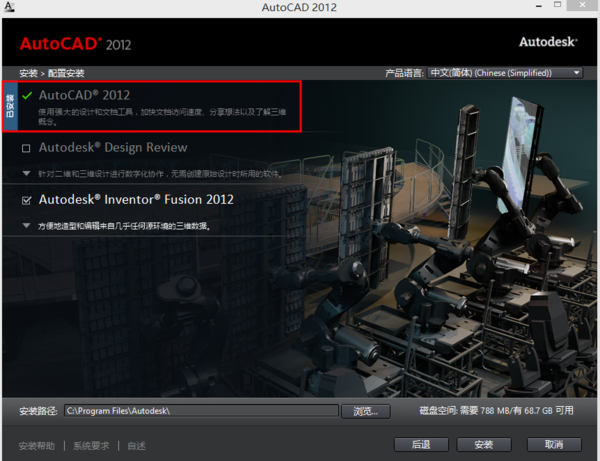Image resolution: width=600 pixels, height=461 pixels.
Task: Click the disk space 788 MB text
Action: coord(496,411)
